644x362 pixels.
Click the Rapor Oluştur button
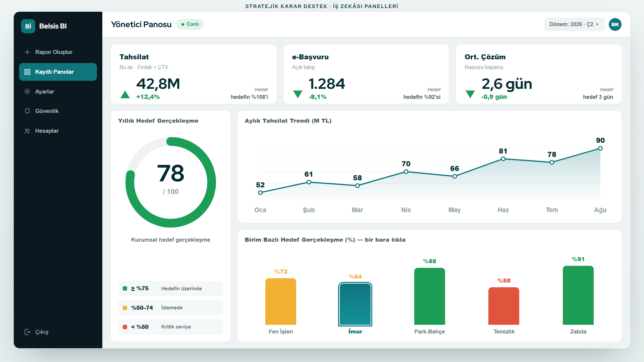(x=58, y=52)
